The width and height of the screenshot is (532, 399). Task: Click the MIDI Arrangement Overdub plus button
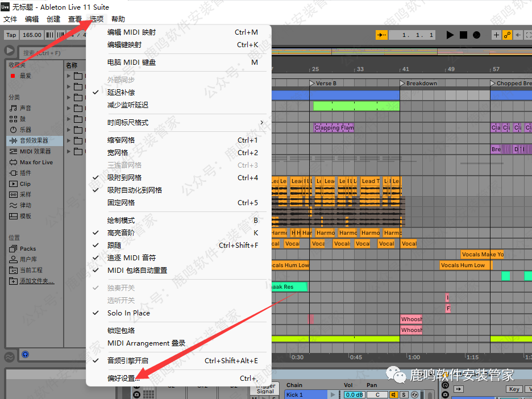coord(496,35)
